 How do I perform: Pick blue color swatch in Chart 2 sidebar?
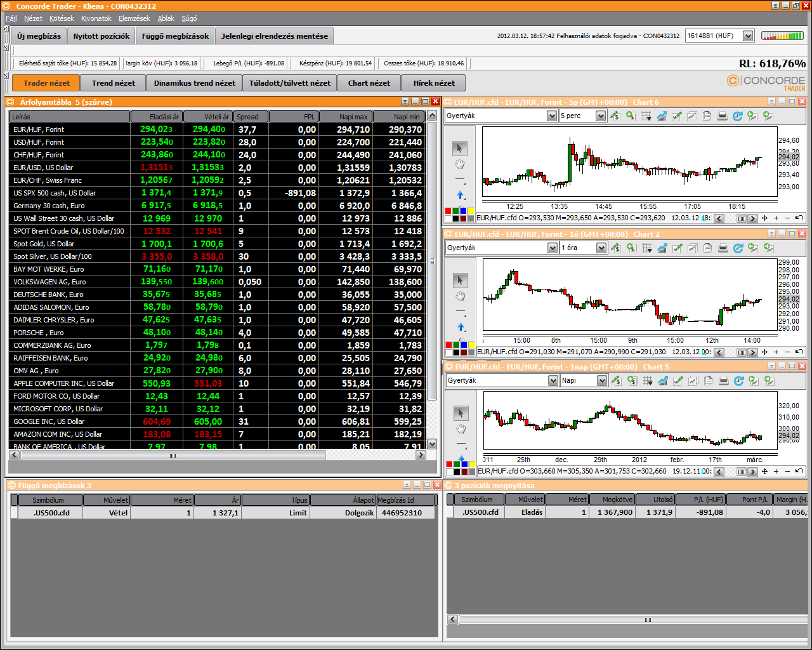[464, 345]
